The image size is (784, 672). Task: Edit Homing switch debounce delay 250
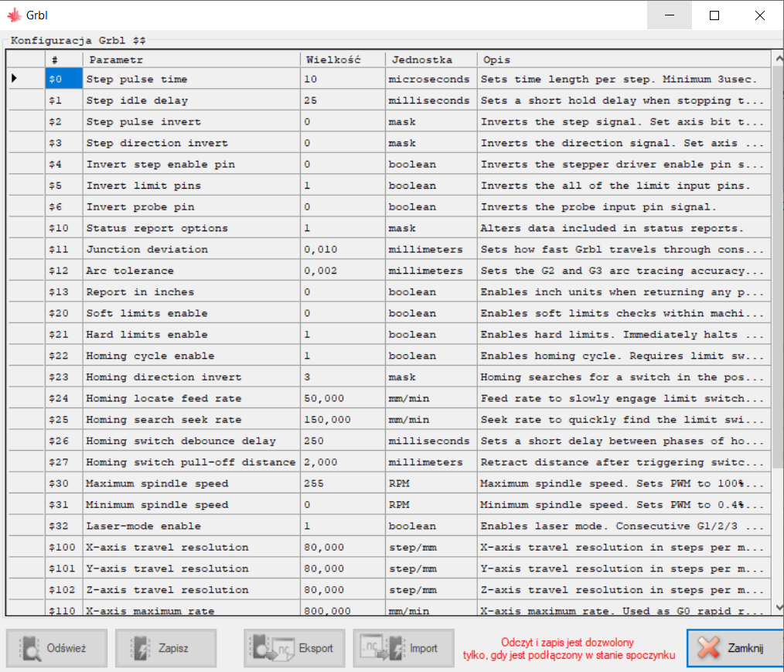(x=343, y=441)
